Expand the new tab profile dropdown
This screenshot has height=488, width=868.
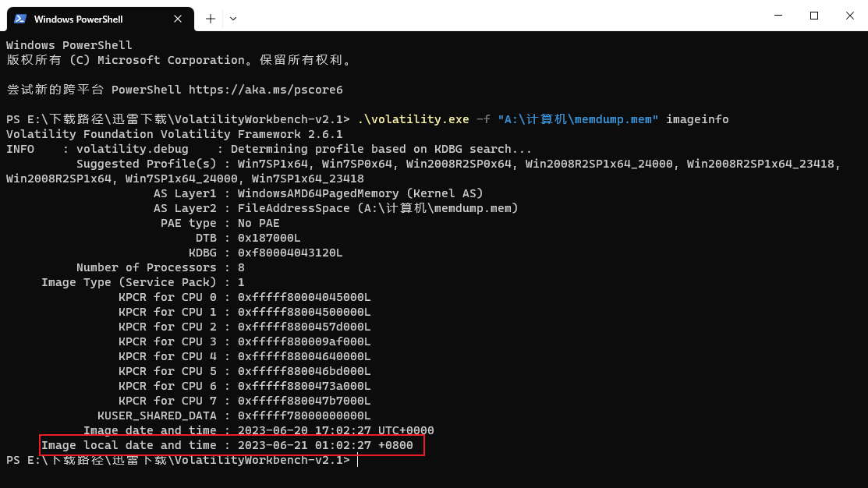point(233,18)
